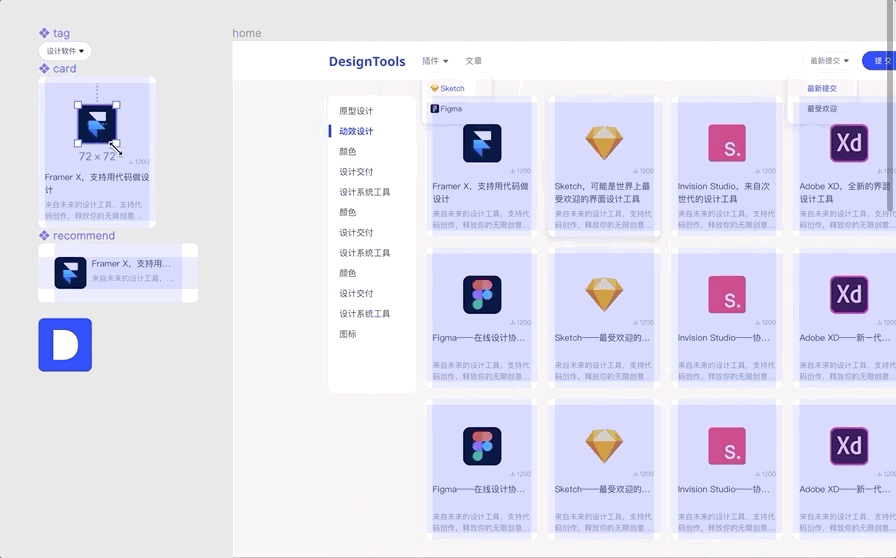This screenshot has height=558, width=896.
Task: Click the component icon beside the 'recommend' label
Action: [x=44, y=236]
